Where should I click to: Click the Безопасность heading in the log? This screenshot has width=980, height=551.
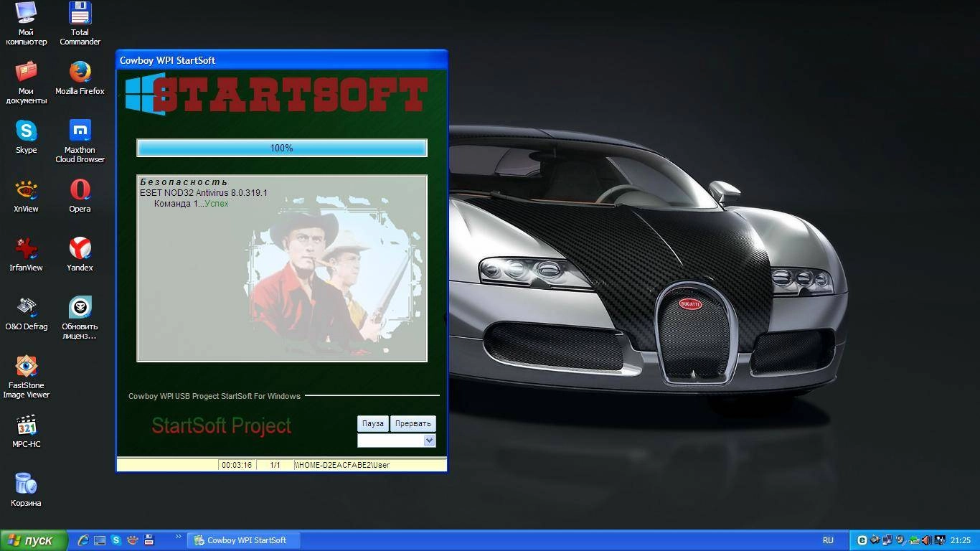[x=184, y=182]
